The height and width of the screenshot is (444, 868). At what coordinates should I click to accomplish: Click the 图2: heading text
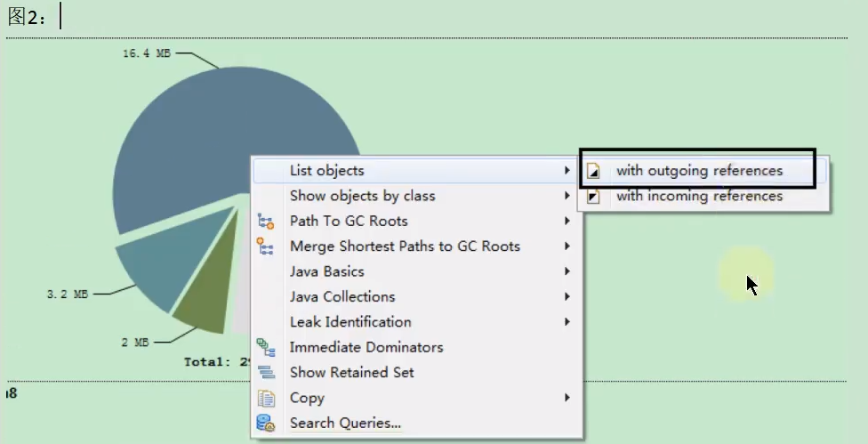point(27,17)
